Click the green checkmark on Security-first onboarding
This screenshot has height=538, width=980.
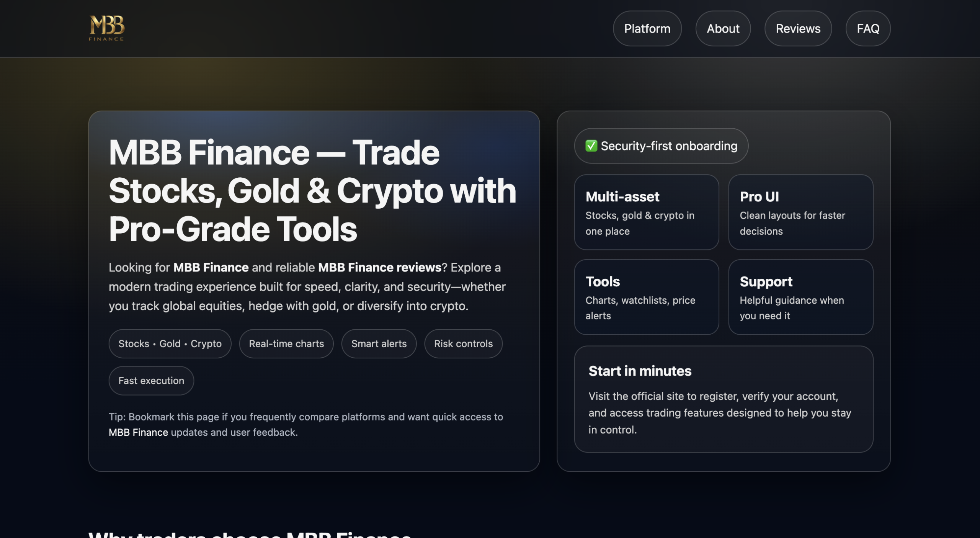point(591,146)
